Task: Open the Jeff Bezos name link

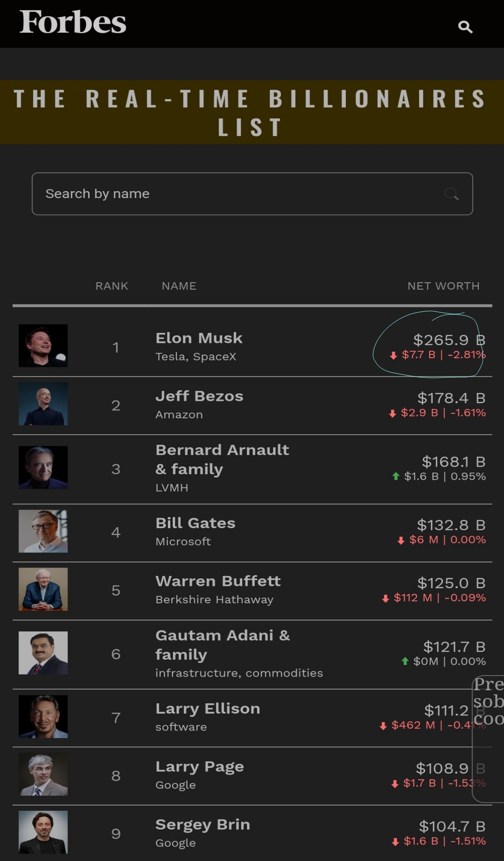Action: point(199,396)
